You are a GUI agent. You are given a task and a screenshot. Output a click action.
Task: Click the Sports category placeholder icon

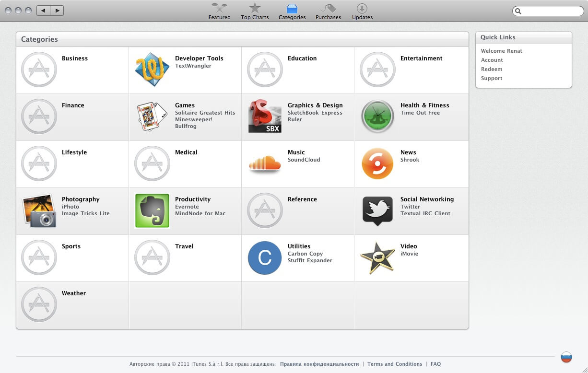click(x=39, y=257)
